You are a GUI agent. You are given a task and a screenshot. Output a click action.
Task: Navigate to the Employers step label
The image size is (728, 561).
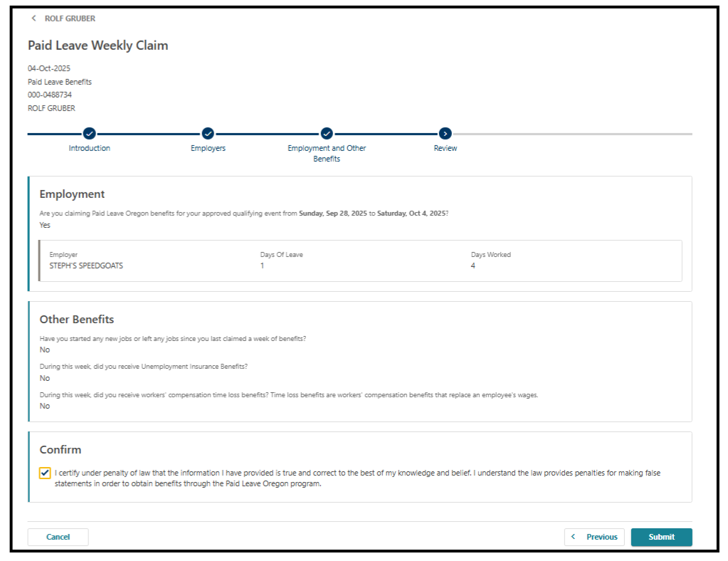[x=208, y=147]
